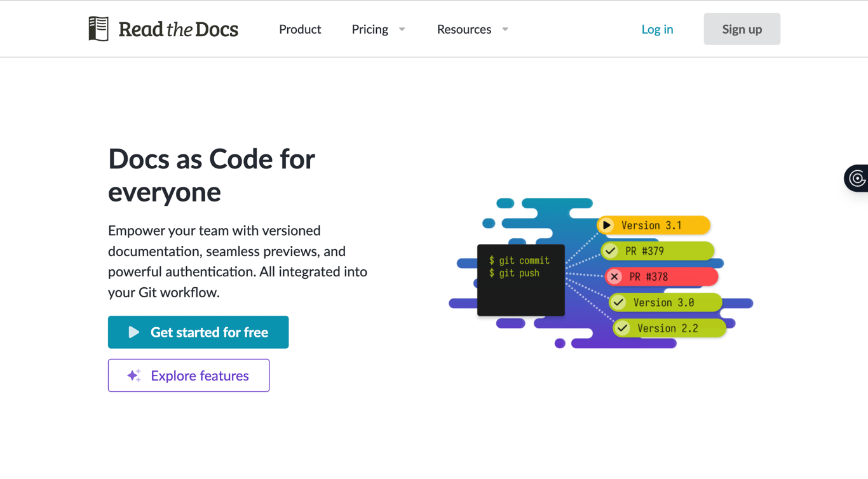This screenshot has height=479, width=868.
Task: Click the floating swirl widget icon at right edge
Action: click(857, 179)
